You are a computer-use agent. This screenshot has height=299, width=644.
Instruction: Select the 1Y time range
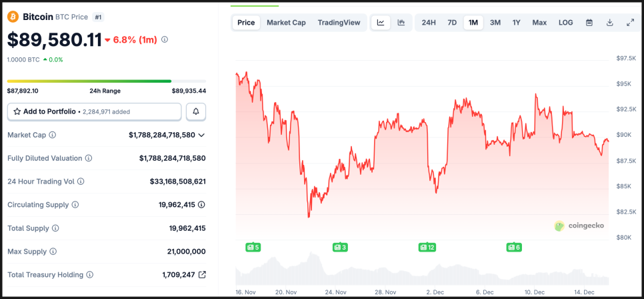[516, 23]
